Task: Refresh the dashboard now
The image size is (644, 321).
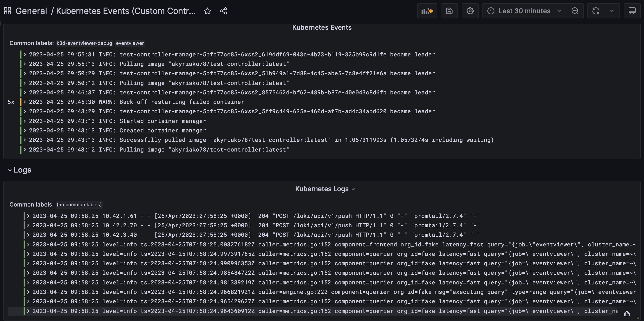Action: (596, 11)
